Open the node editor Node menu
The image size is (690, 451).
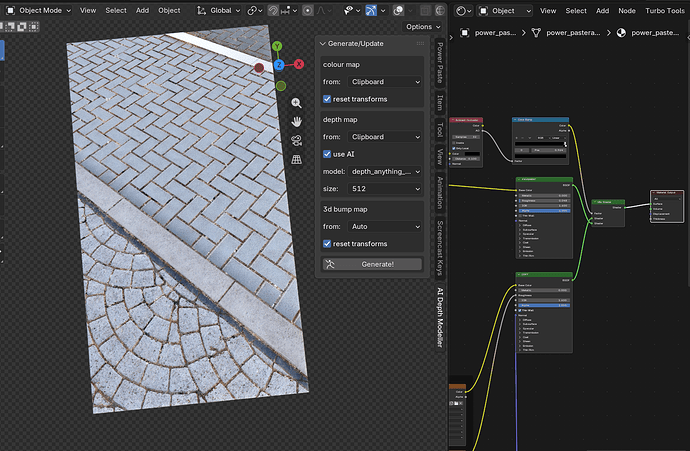tap(627, 11)
